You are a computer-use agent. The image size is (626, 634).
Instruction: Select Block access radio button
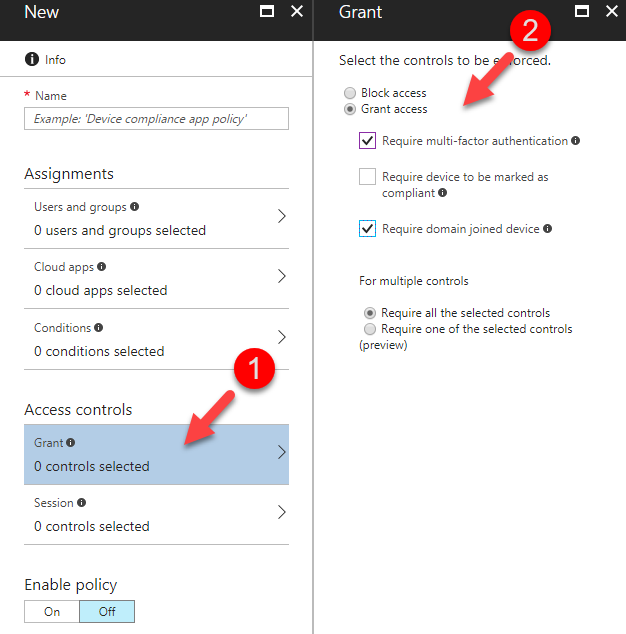(x=350, y=93)
